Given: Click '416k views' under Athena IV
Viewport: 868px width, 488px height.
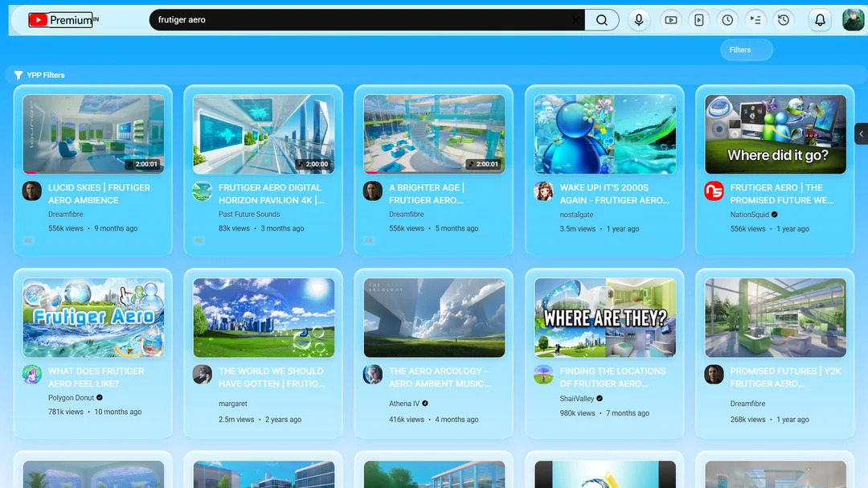Looking at the screenshot, I should click(x=407, y=420).
